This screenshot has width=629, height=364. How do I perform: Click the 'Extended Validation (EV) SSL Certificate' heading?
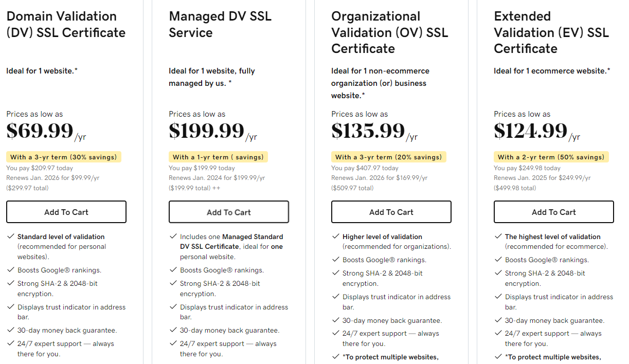point(551,32)
